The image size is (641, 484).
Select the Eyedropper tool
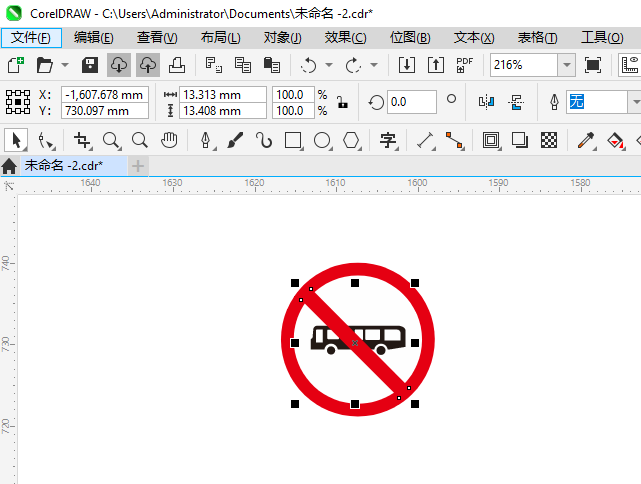click(x=586, y=141)
